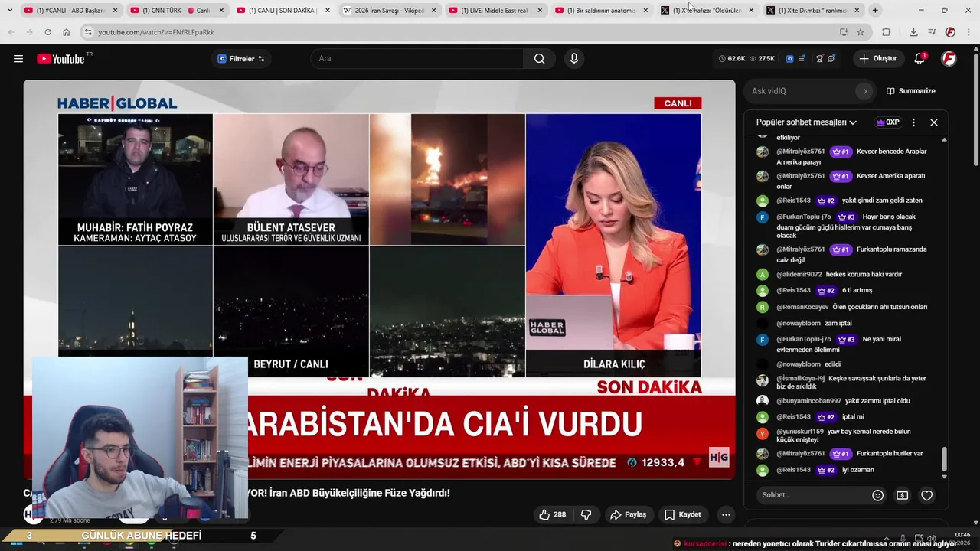Open more video actions ellipsis

tap(727, 514)
